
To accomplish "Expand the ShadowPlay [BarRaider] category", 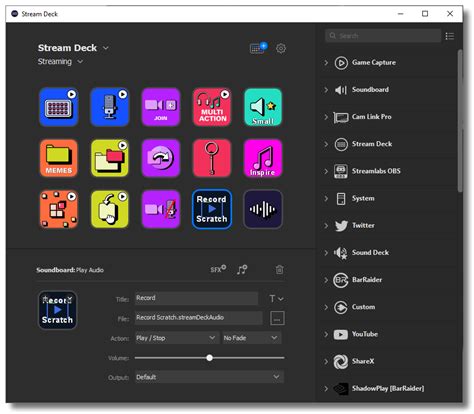I will (326, 389).
